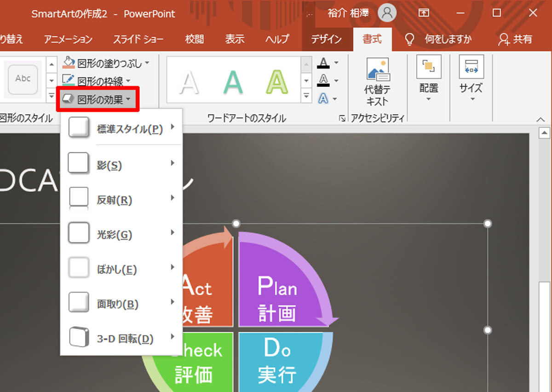Open text outline dropdown arrow
Viewport: 552px width, 392px height.
[x=336, y=81]
